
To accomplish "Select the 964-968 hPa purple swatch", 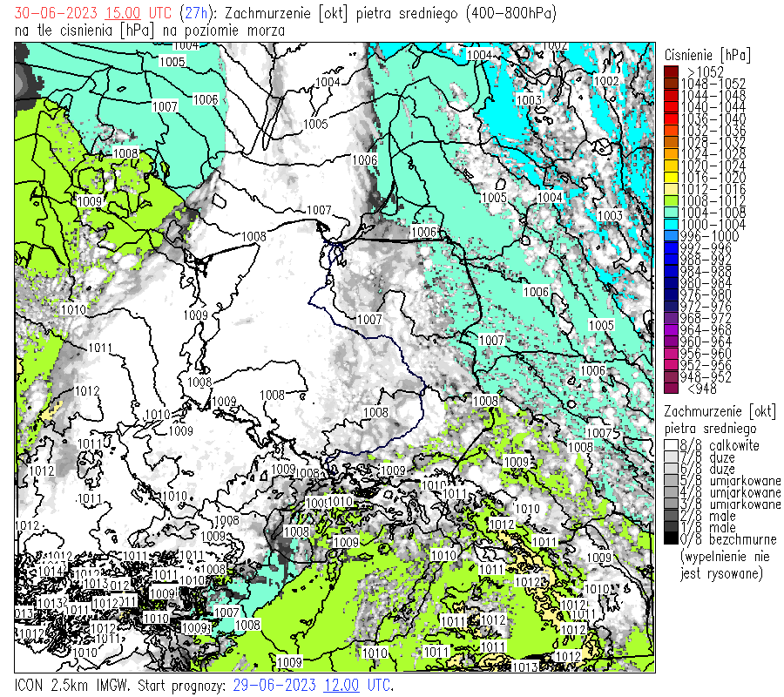I will tap(671, 330).
